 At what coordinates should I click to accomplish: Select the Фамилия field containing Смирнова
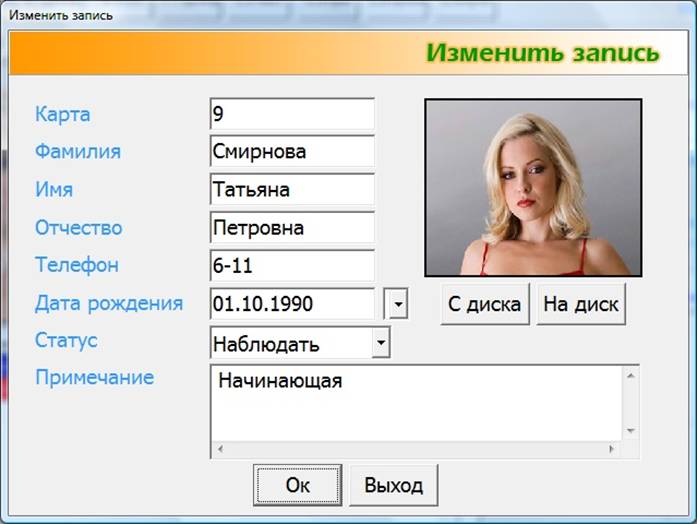[292, 152]
